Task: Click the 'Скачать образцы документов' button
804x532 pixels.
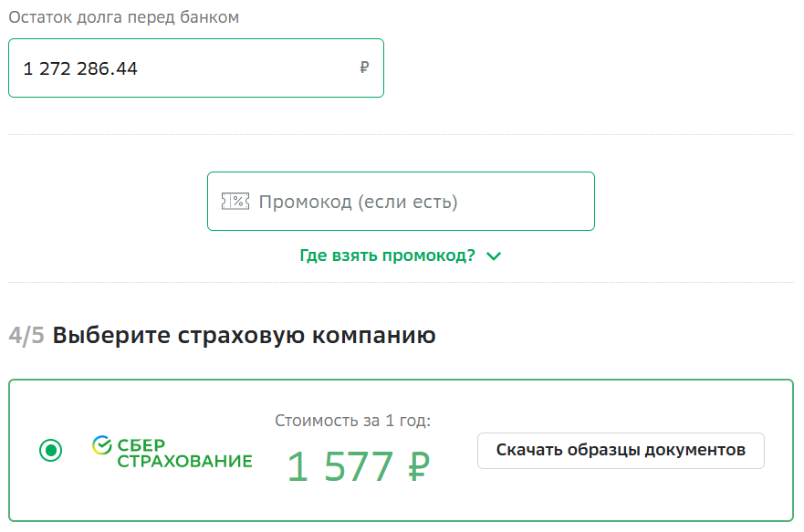Action: click(621, 450)
